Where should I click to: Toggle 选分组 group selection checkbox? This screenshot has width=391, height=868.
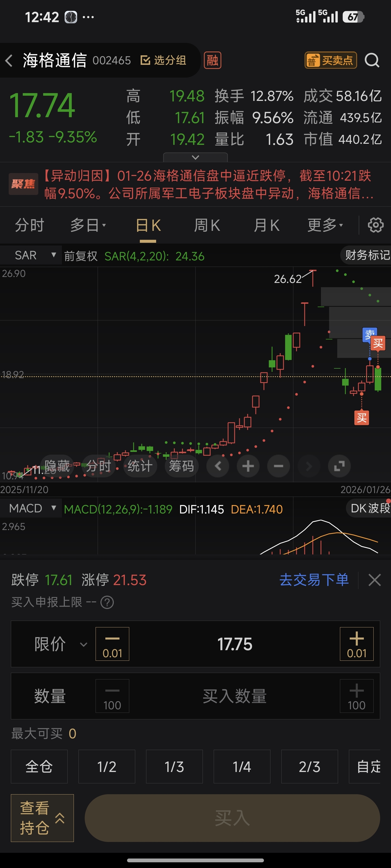[x=163, y=60]
